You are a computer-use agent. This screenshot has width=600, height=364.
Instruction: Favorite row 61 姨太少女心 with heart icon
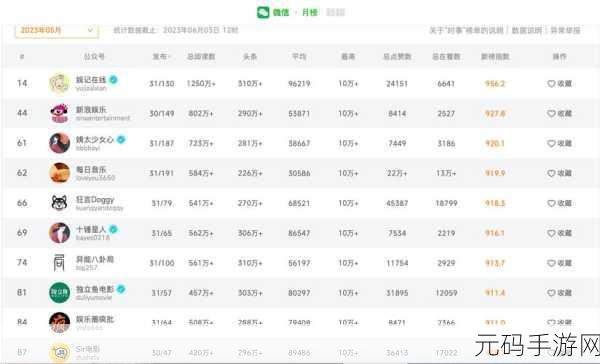(x=551, y=143)
